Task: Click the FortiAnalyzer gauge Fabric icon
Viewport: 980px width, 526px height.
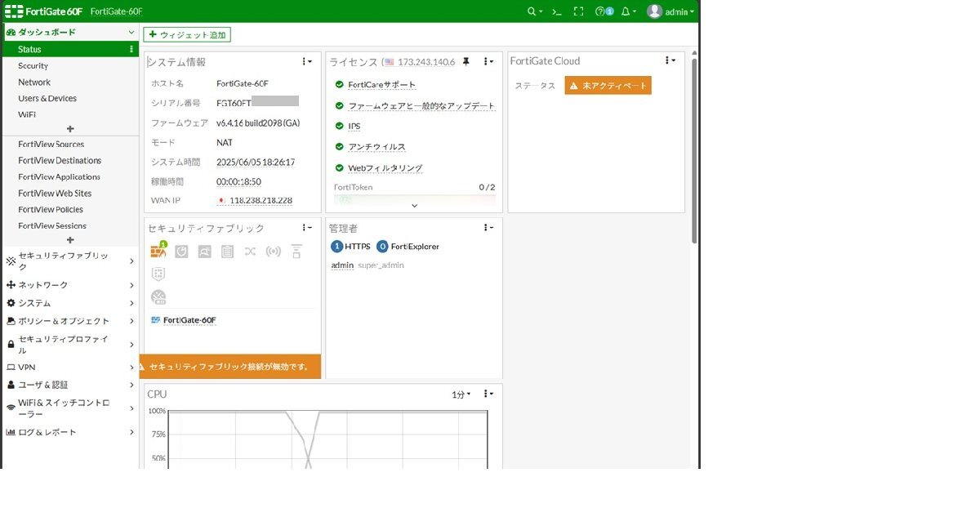Action: [181, 252]
